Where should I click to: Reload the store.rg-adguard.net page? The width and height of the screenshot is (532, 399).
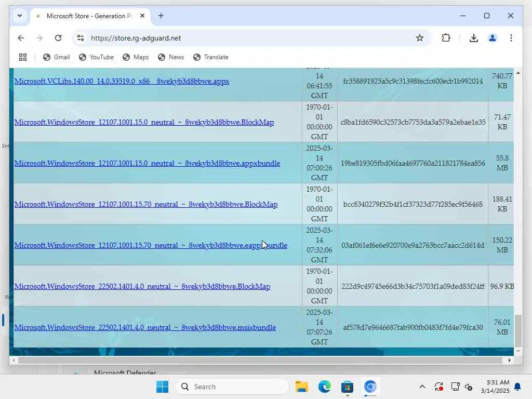(x=58, y=38)
